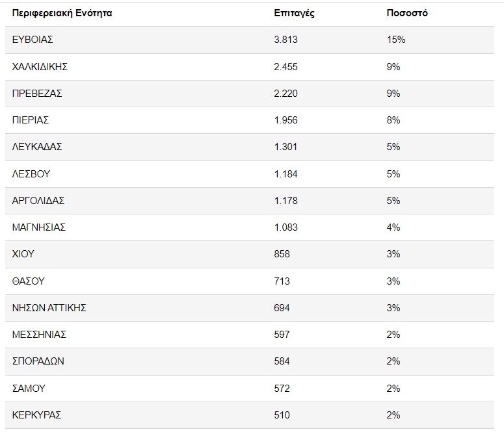Screen dimensions: 504x436
Task: Click the 1.083 value for ΜΑΓΝΗΣΙΑΣ
Action: 286,227
